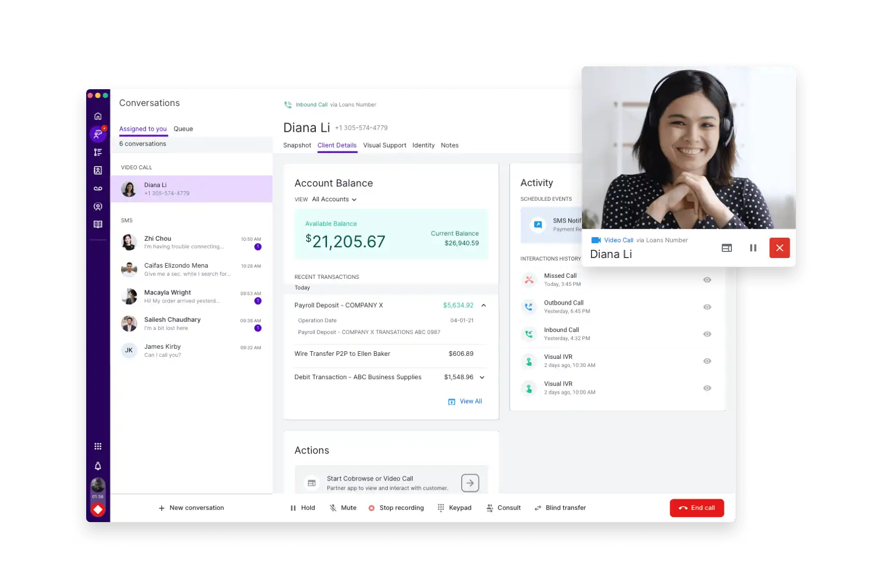
Task: Click the cobrowse window icon on video panel
Action: (x=726, y=248)
